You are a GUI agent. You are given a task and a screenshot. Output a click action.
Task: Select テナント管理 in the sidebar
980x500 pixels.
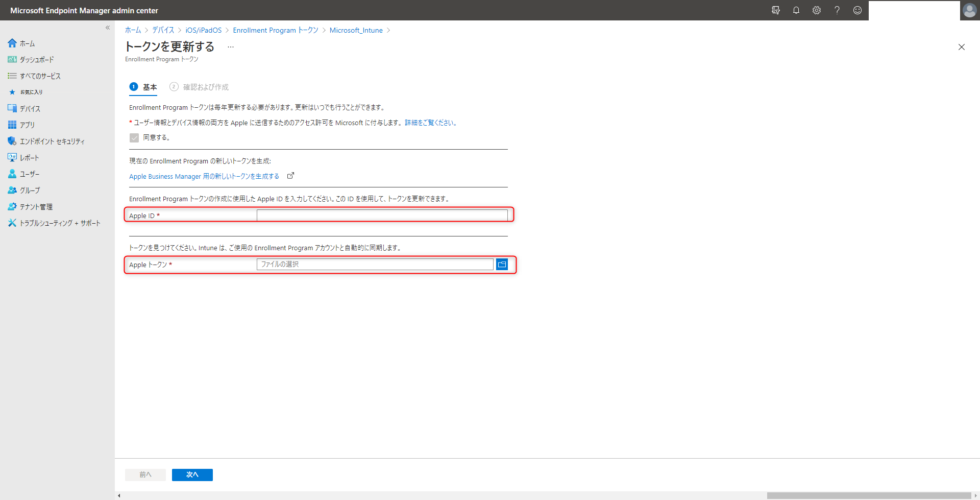pos(36,206)
